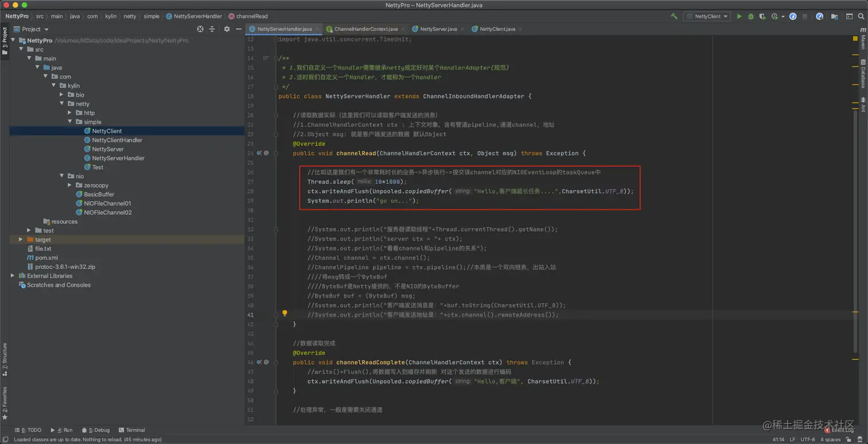Expand External Libraries node
The width and height of the screenshot is (868, 444).
tap(13, 276)
